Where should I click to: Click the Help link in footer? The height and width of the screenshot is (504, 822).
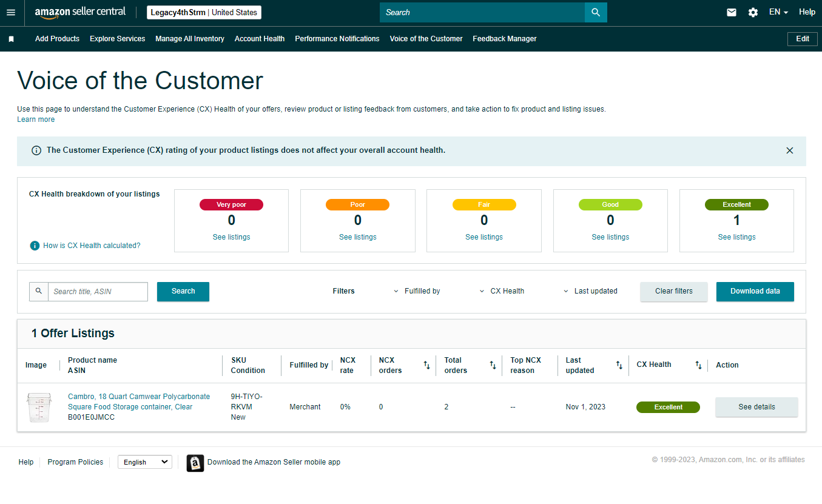26,462
